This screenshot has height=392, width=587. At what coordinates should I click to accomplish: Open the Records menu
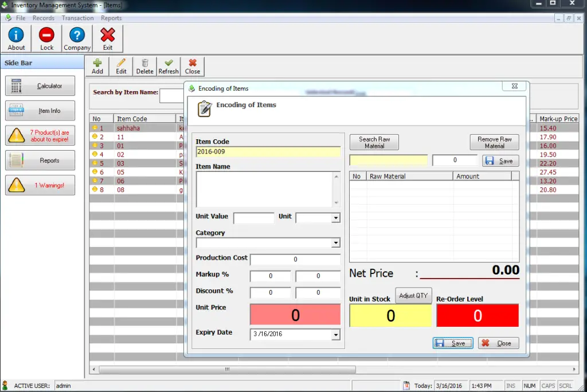click(44, 18)
